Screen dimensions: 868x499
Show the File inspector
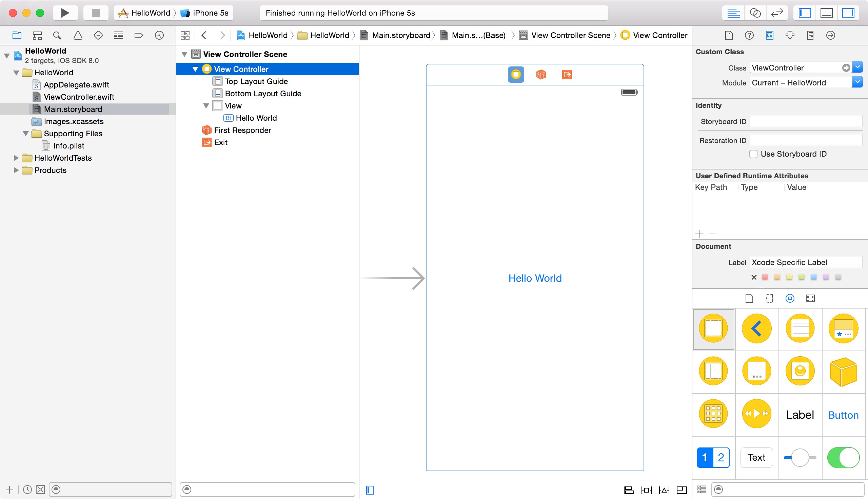(x=729, y=35)
